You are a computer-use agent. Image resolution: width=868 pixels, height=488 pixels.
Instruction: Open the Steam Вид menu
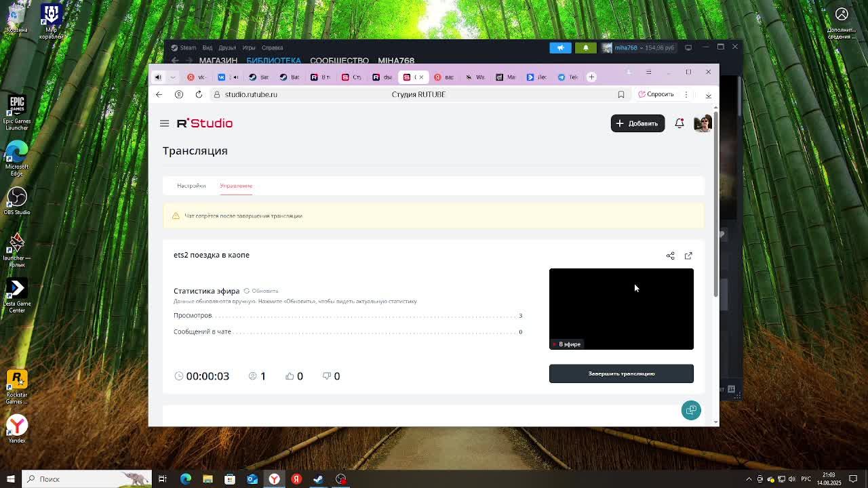pos(208,47)
